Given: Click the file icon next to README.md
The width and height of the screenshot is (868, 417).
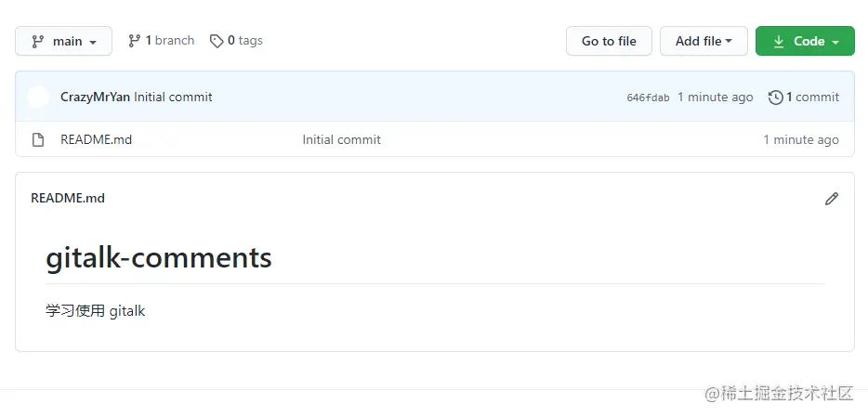Looking at the screenshot, I should point(38,140).
